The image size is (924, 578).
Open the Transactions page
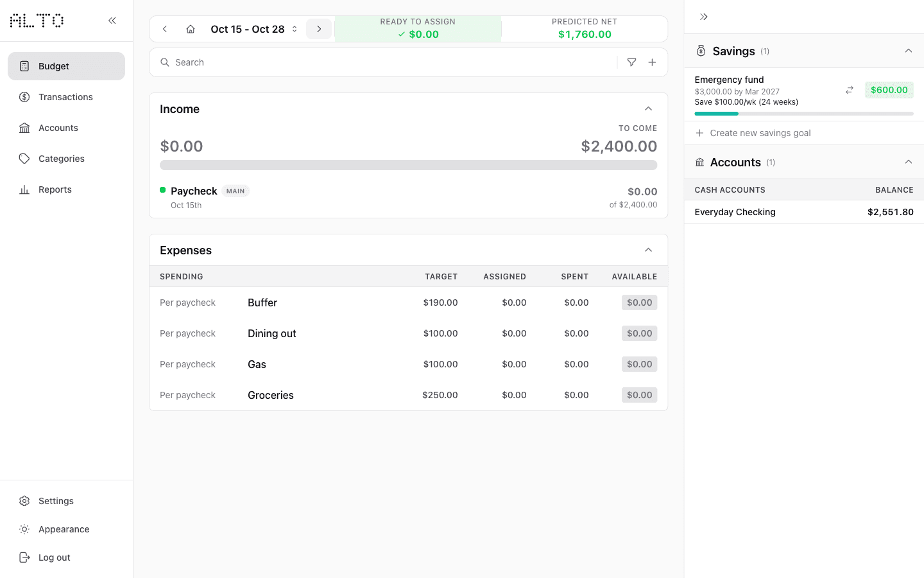[66, 97]
